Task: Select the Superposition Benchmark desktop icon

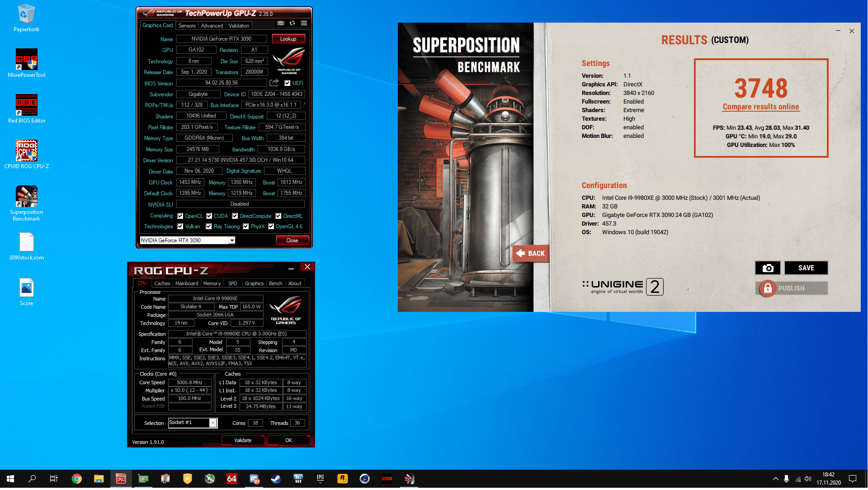Action: click(27, 203)
